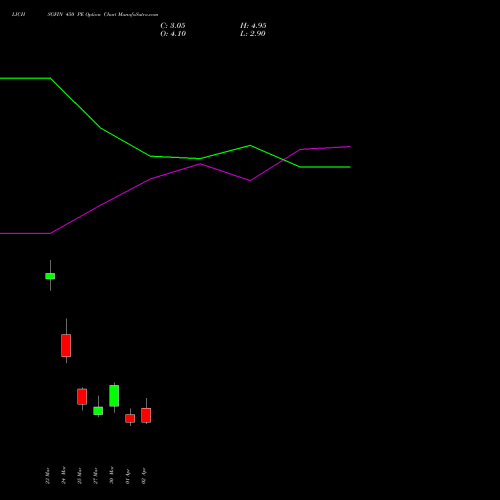Click the chart title text at top

[x=85, y=14]
